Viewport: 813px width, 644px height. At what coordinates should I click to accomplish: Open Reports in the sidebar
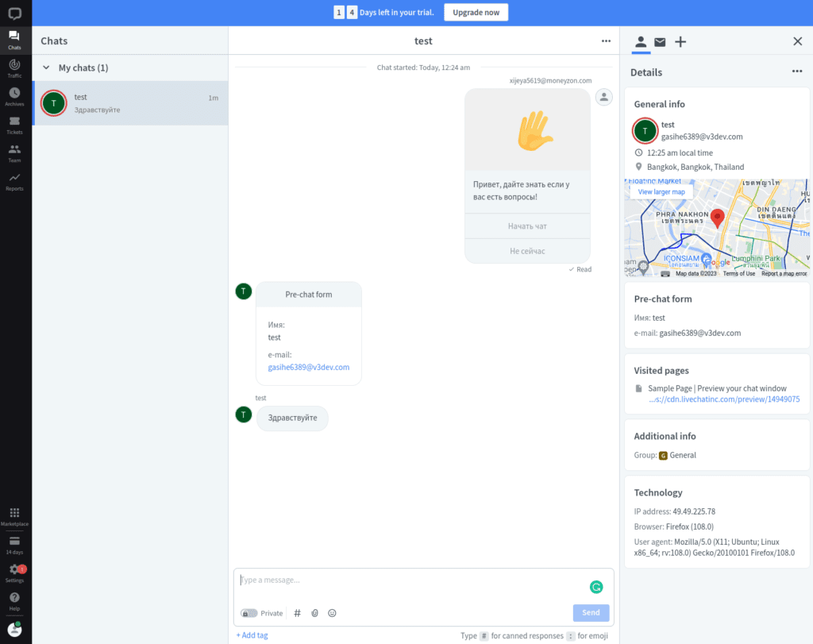click(14, 181)
